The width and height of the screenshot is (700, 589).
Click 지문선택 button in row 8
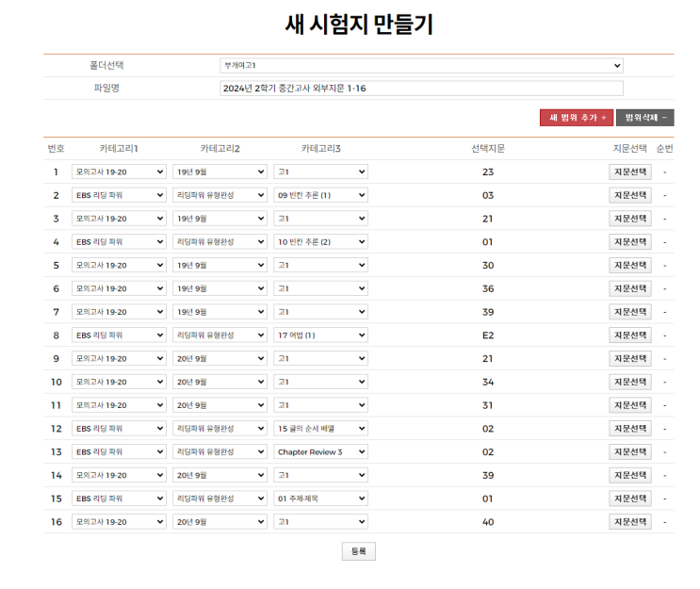pos(630,335)
